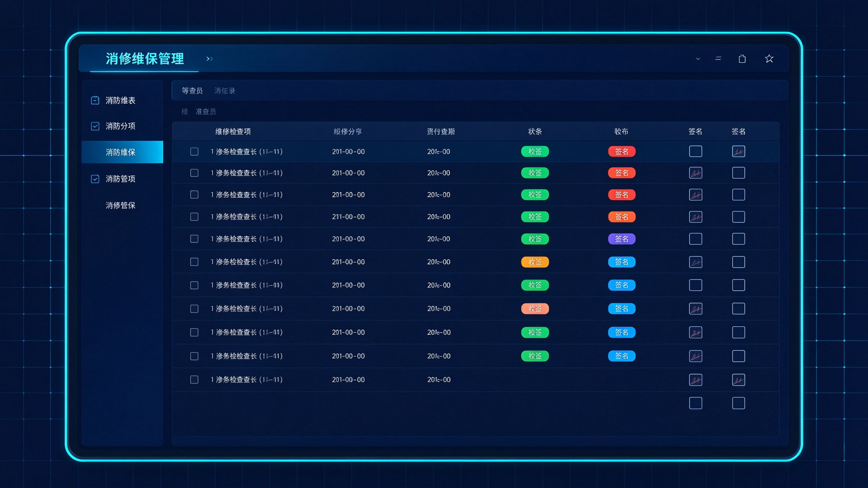Screen dimensions: 868x488
Task: Open the signature thumbnail in the orange 校签 row
Action: (x=695, y=262)
